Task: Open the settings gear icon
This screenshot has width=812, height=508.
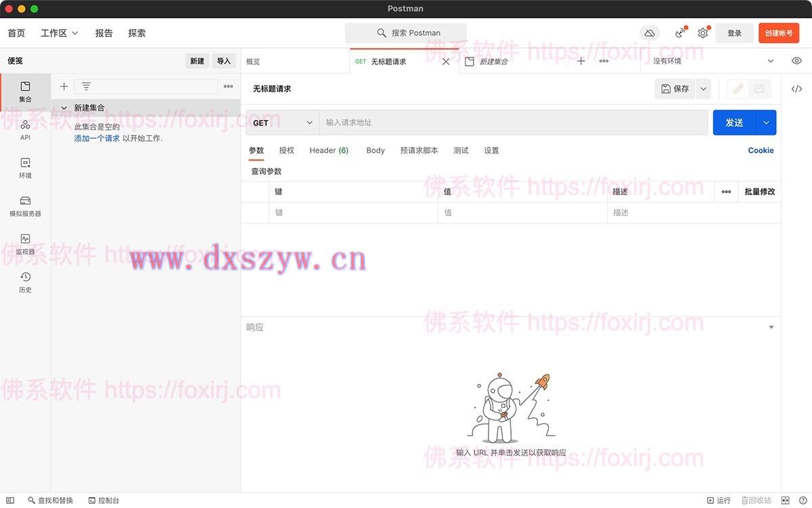Action: [703, 33]
